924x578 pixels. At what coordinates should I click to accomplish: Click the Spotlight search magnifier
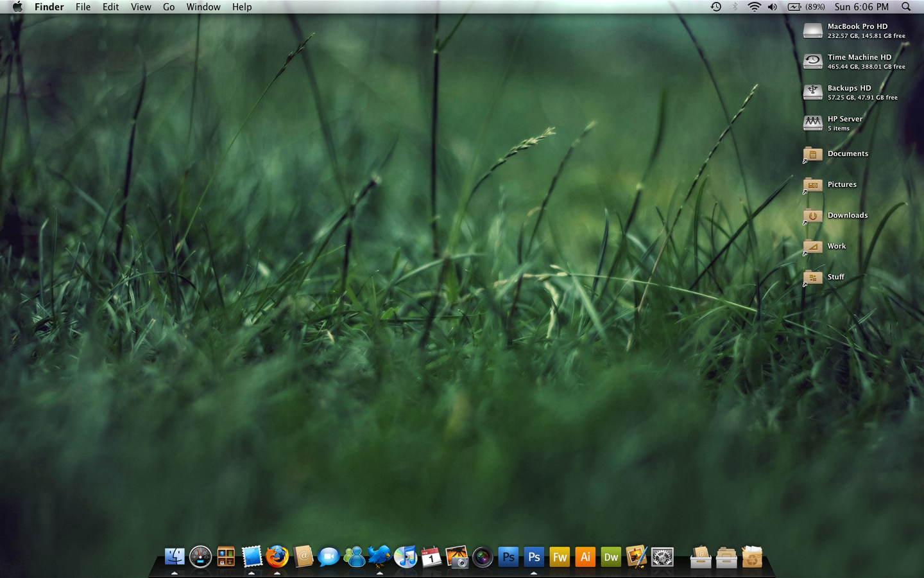click(906, 7)
